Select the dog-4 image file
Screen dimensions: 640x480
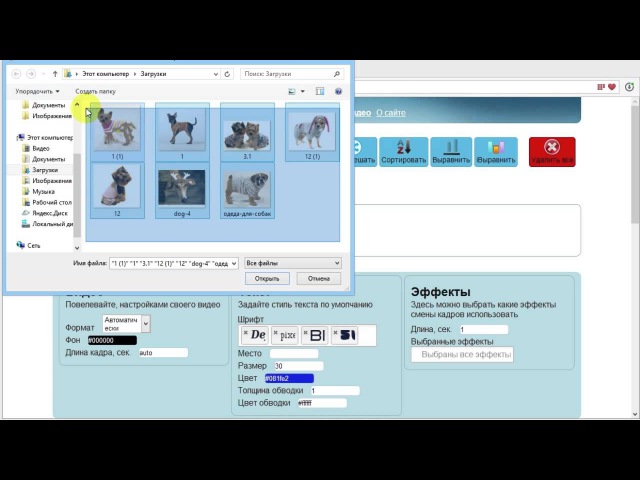(182, 190)
